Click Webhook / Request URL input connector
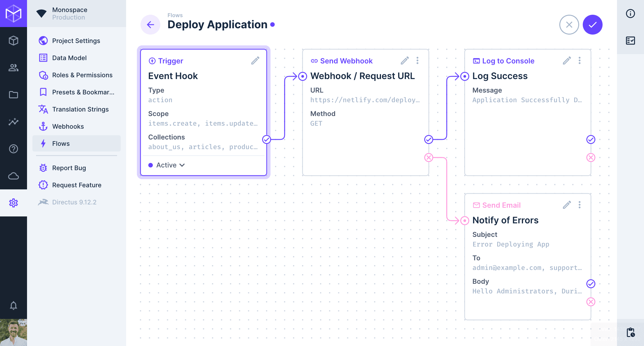This screenshot has height=346, width=644. pos(303,76)
